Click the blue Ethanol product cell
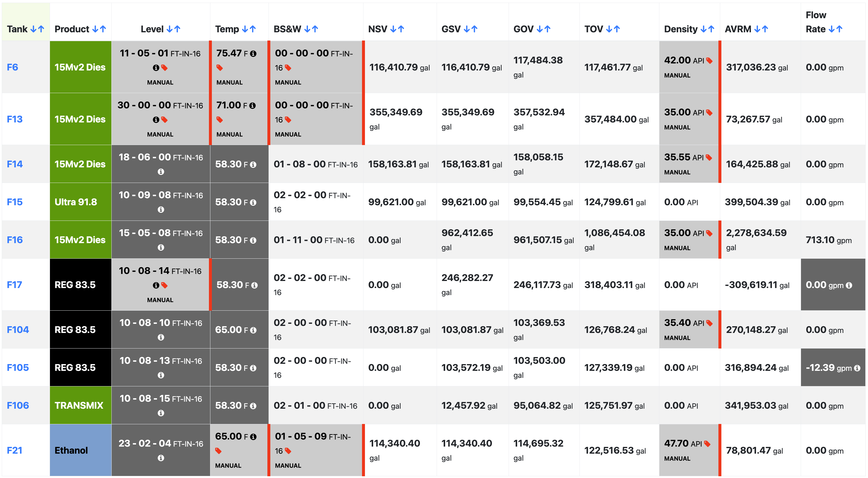This screenshot has width=868, height=478. click(x=81, y=450)
